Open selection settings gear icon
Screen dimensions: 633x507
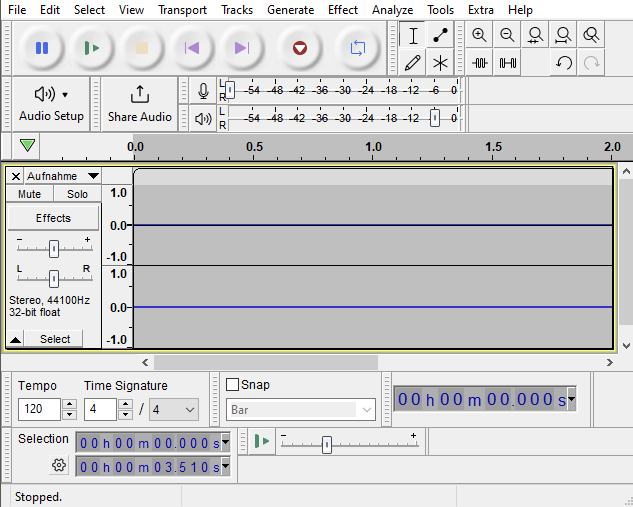tap(59, 465)
